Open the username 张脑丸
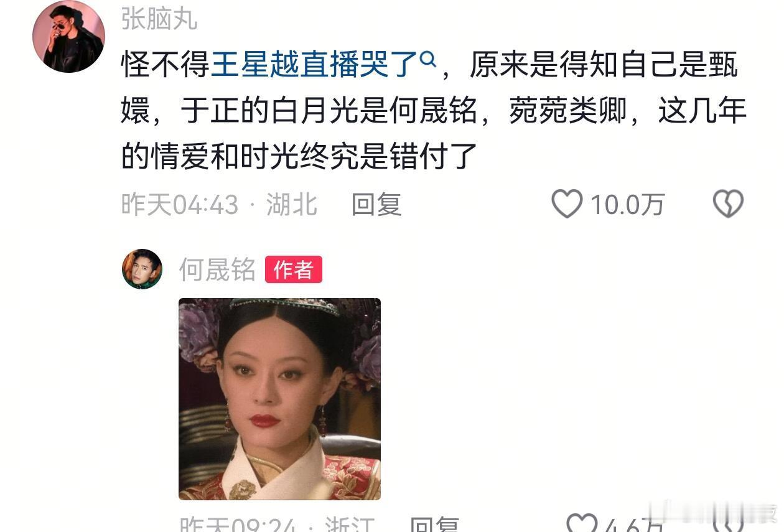 coord(159,19)
